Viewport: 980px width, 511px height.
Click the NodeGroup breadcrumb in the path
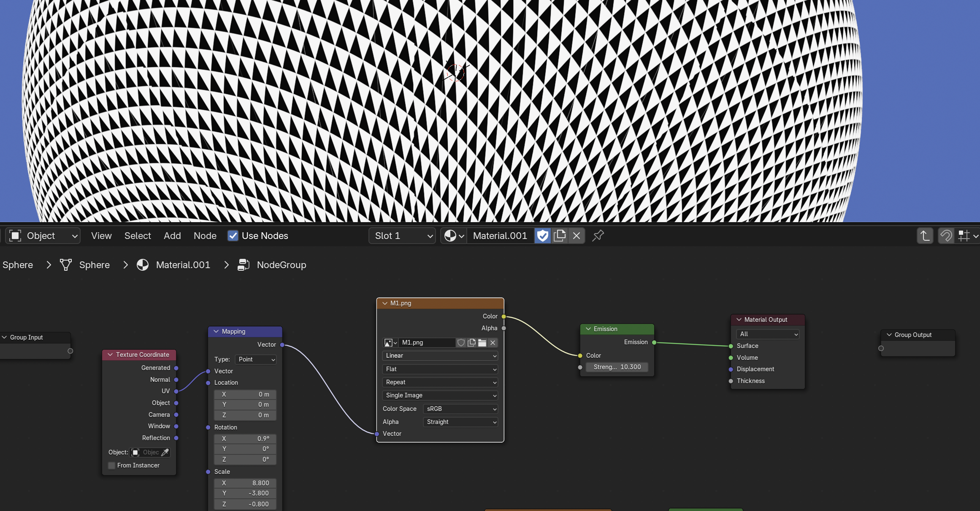point(282,265)
